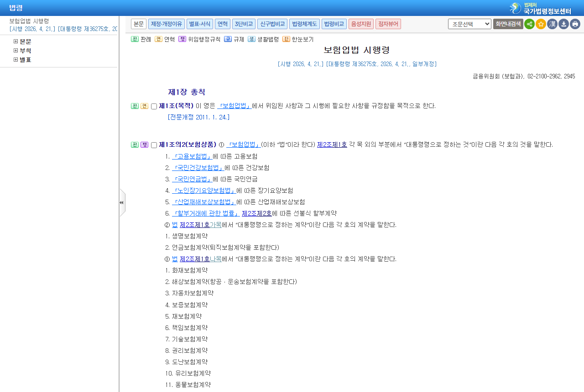
Task: Click 국가법령정보센터 logo
Action: (540, 8)
